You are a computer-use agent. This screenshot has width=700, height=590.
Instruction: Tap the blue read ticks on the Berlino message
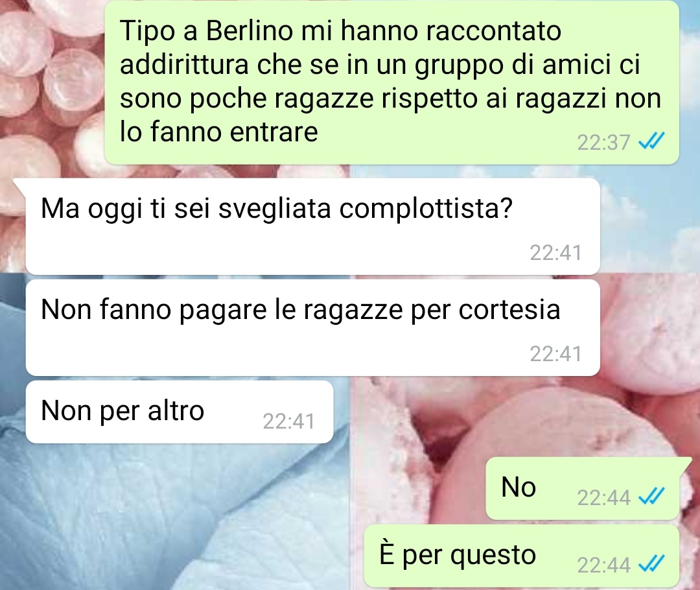coord(651,141)
